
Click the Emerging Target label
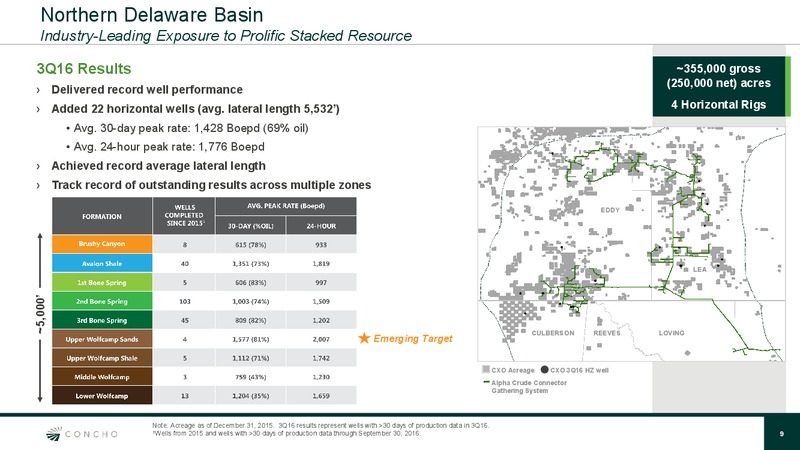tap(413, 338)
